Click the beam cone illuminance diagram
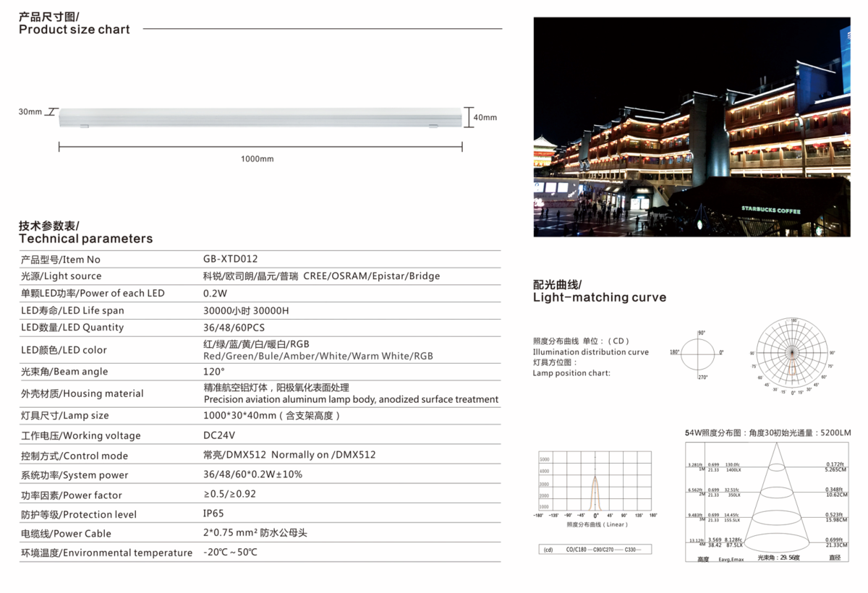 coord(769,501)
